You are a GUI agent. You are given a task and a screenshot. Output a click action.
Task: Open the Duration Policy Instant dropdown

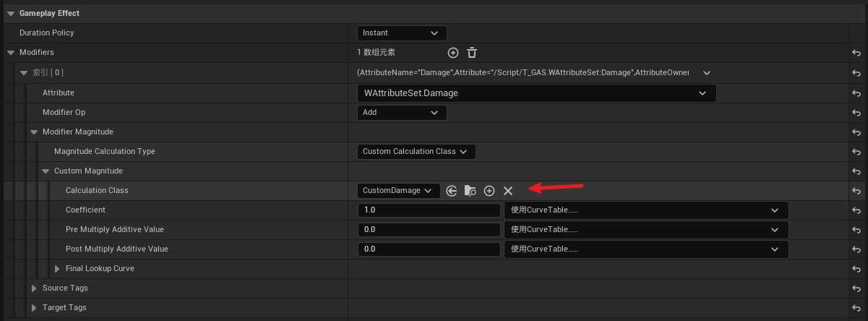[402, 33]
